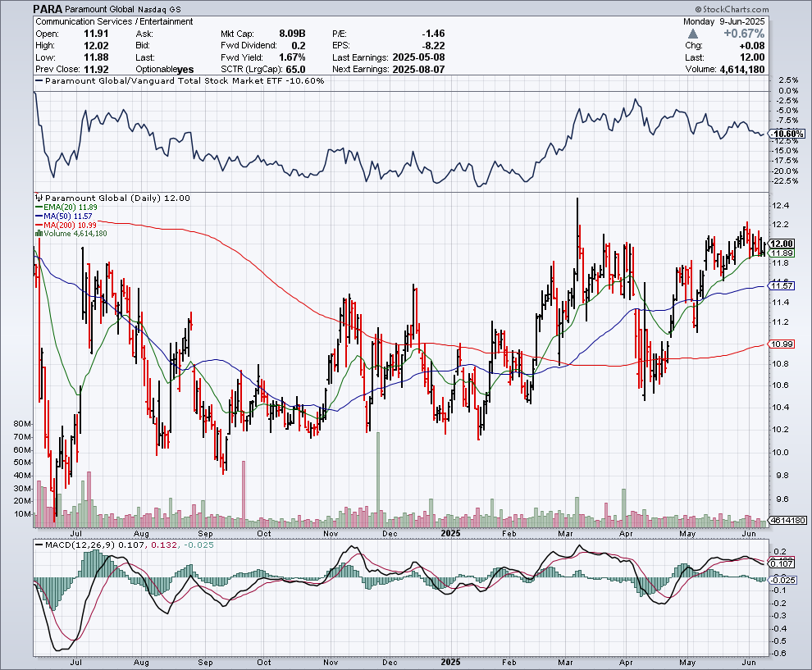Click the -10.60% relative strength axis tag
The image size is (812, 670).
pyautogui.click(x=787, y=134)
